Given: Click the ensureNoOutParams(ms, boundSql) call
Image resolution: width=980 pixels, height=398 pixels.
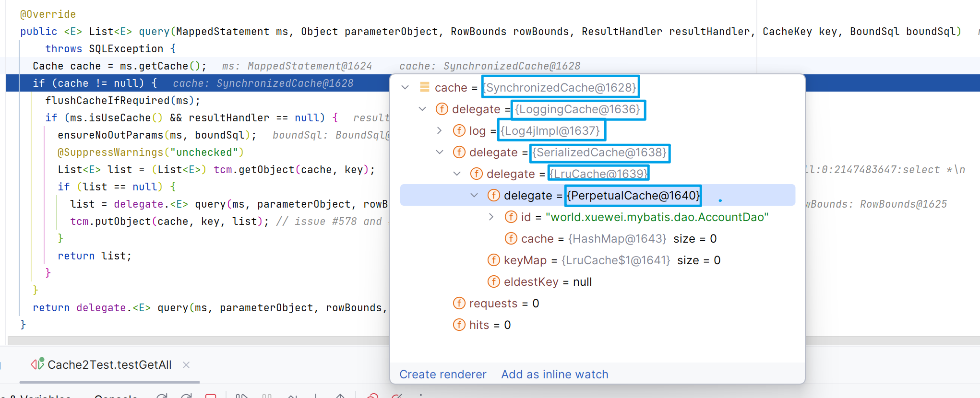Looking at the screenshot, I should tap(157, 135).
